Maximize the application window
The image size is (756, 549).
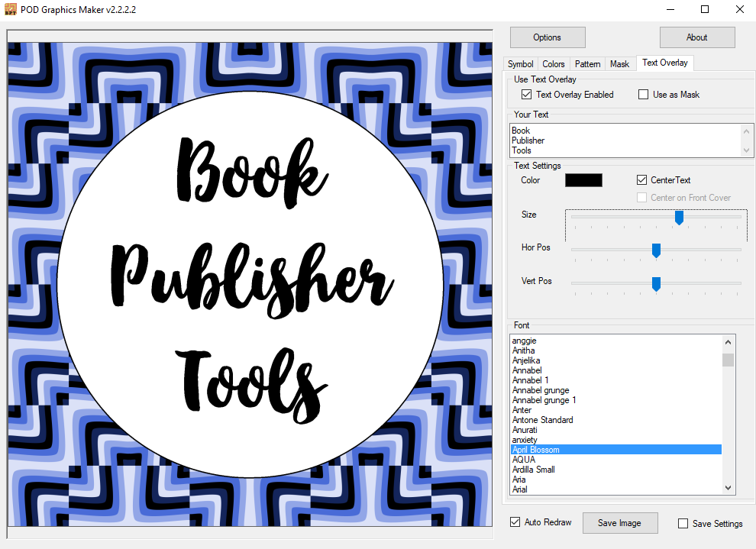704,9
